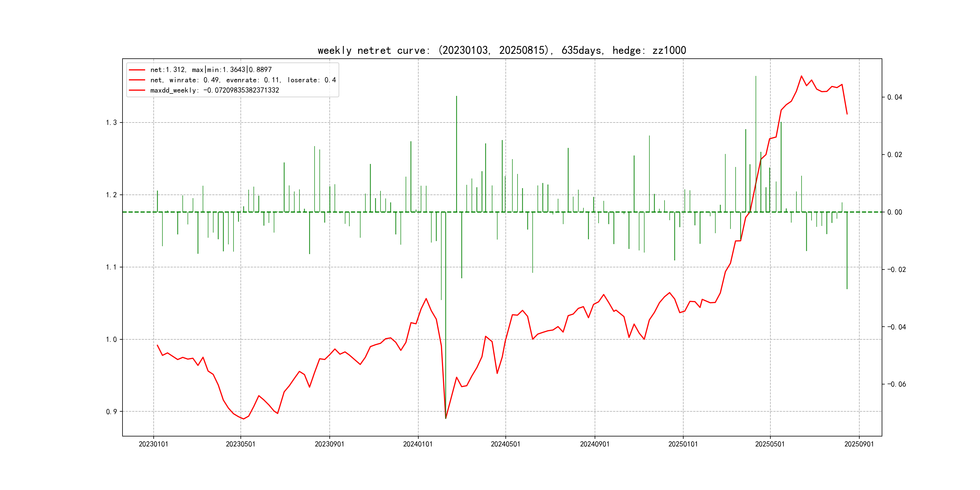
Task: Click the 20250901 x-axis label
Action: (859, 444)
